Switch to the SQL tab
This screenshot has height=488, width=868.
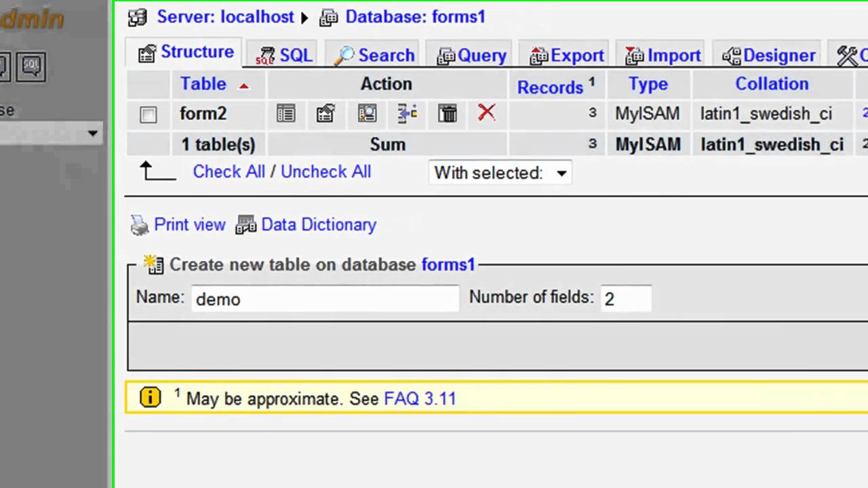click(x=283, y=55)
